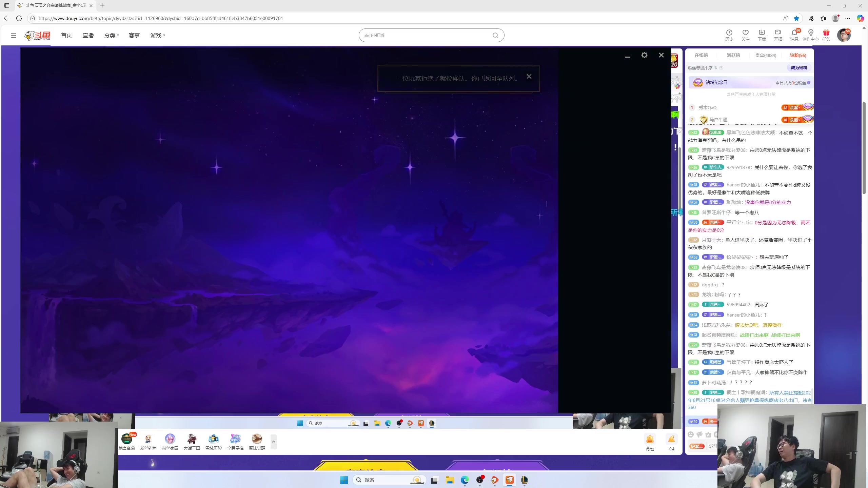The width and height of the screenshot is (868, 488).
Task: Go to 直播 in the navigation
Action: (88, 35)
